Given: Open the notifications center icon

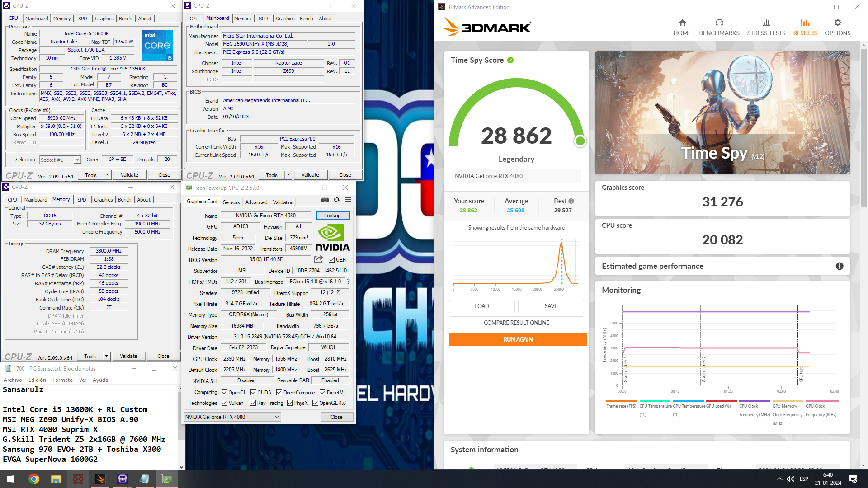Looking at the screenshot, I should pos(853,479).
